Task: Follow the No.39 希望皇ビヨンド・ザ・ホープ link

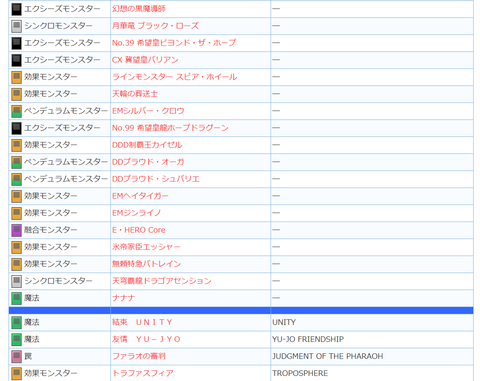Action: (x=174, y=43)
